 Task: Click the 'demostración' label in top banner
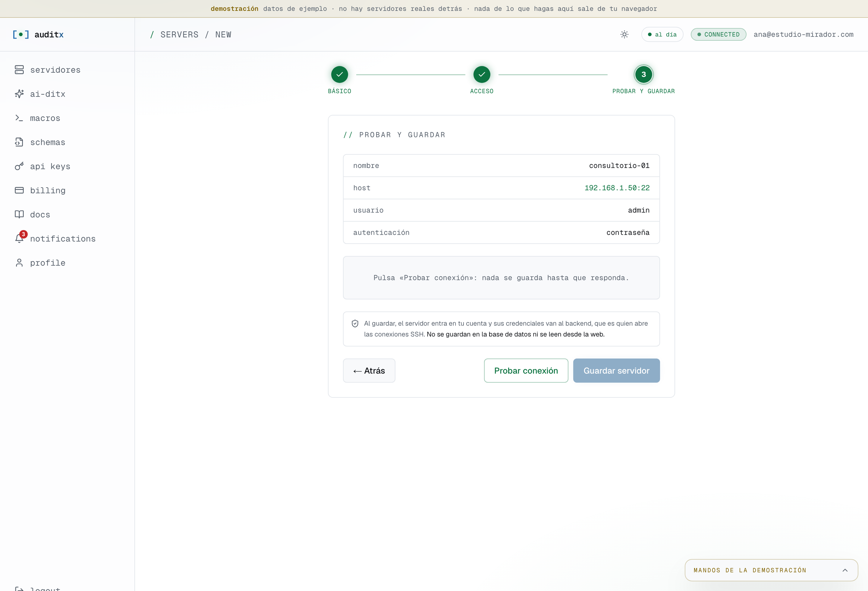(x=234, y=8)
